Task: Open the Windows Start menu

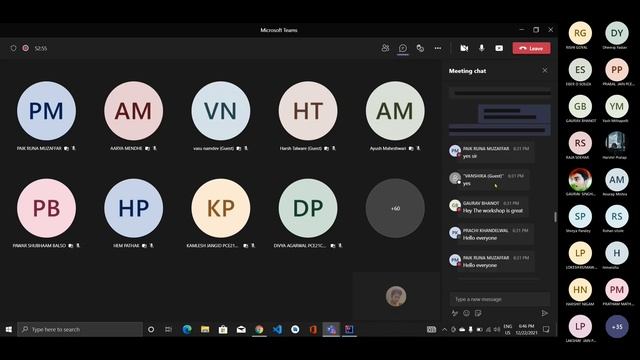Action: (9, 329)
